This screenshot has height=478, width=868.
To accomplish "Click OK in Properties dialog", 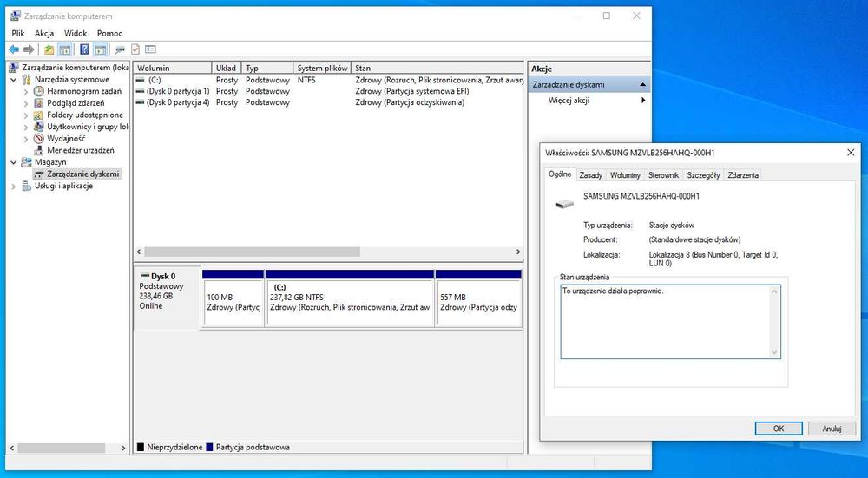I will [x=779, y=429].
